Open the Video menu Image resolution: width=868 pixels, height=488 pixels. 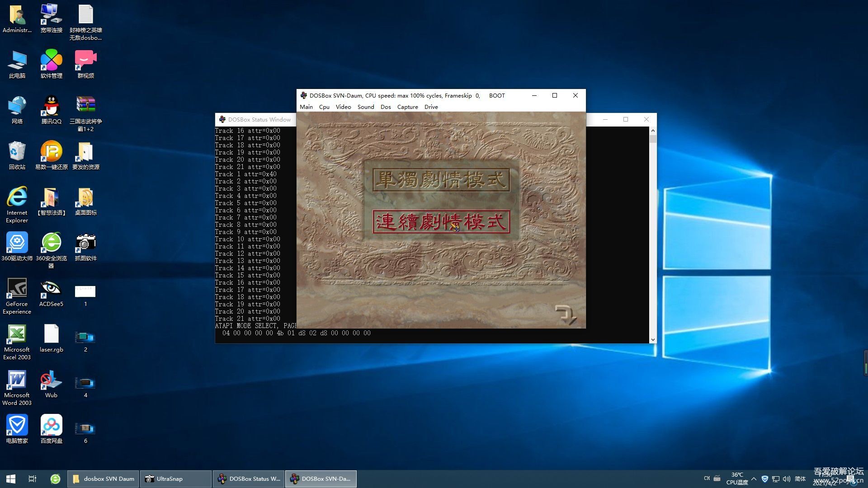click(343, 107)
